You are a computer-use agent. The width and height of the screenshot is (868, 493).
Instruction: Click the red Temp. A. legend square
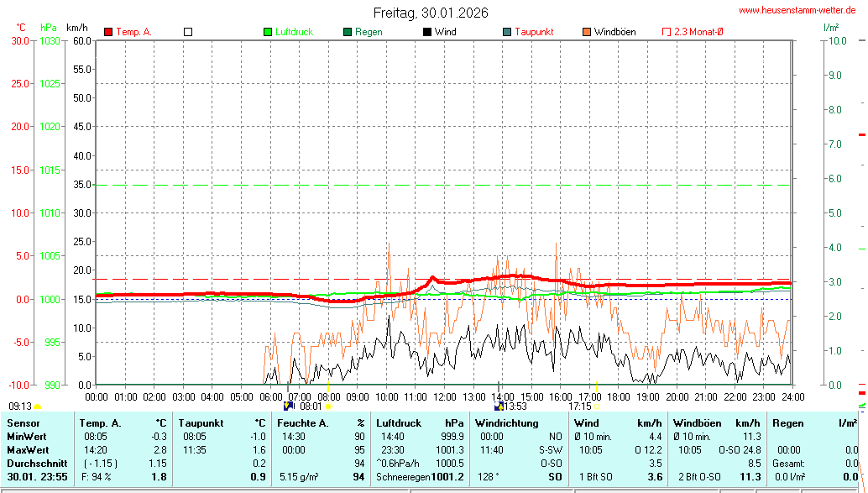pyautogui.click(x=108, y=32)
